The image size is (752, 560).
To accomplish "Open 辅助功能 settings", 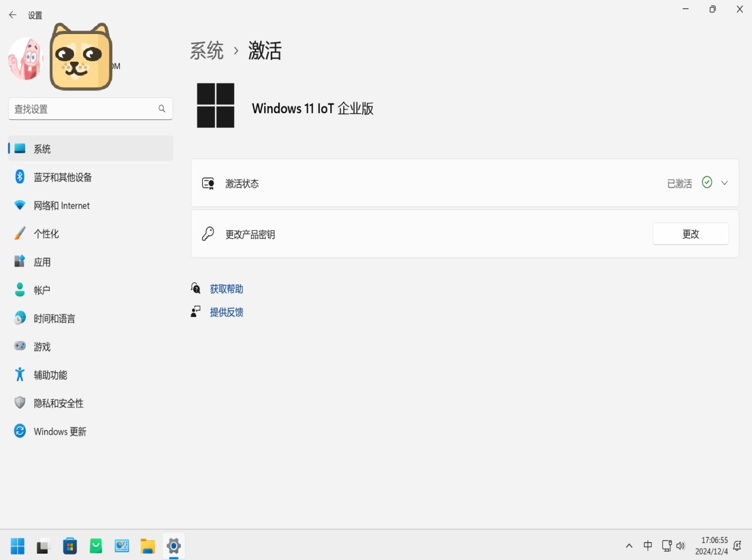I will point(90,375).
